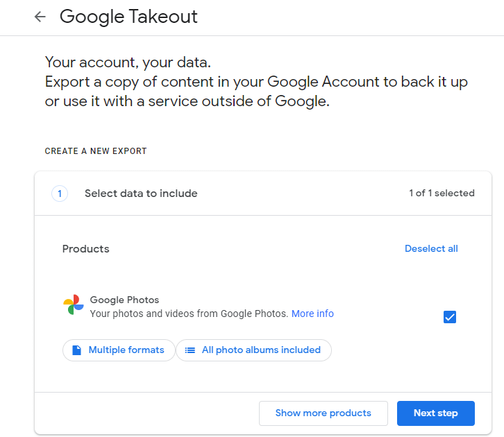Screen dimensions: 504x437
Task: Click the document icon in Multiple formats chip
Action: tap(76, 350)
